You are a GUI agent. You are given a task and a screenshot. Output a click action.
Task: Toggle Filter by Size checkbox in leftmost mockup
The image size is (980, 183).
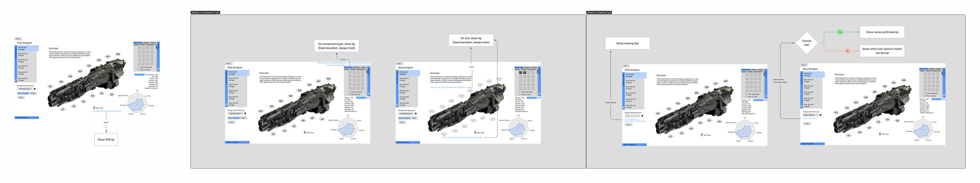tap(139, 70)
